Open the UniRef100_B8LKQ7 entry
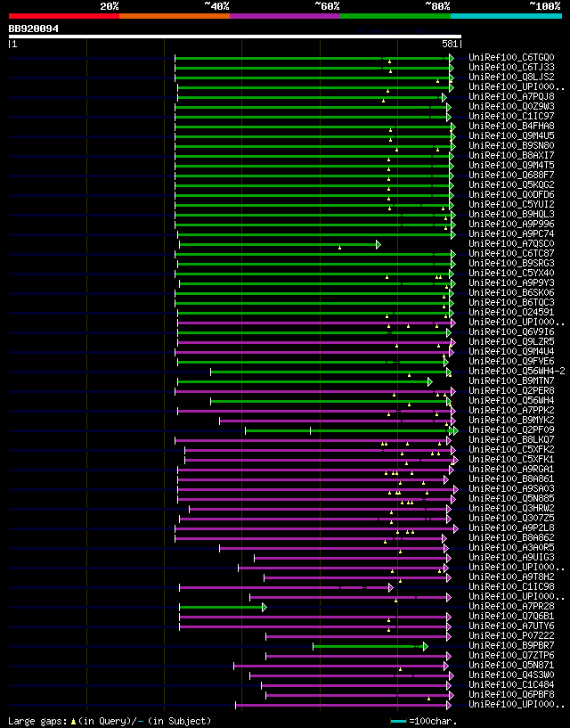The width and height of the screenshot is (570, 728). (511, 439)
